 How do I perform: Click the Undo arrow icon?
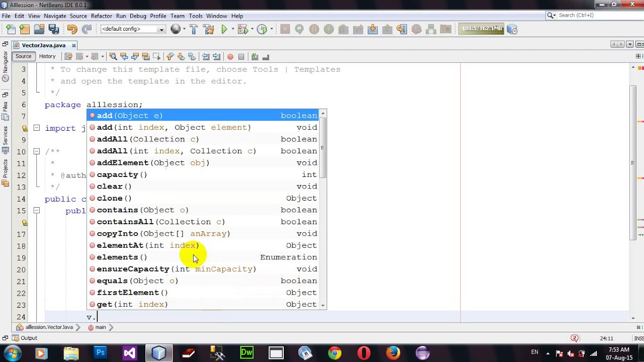pyautogui.click(x=72, y=29)
